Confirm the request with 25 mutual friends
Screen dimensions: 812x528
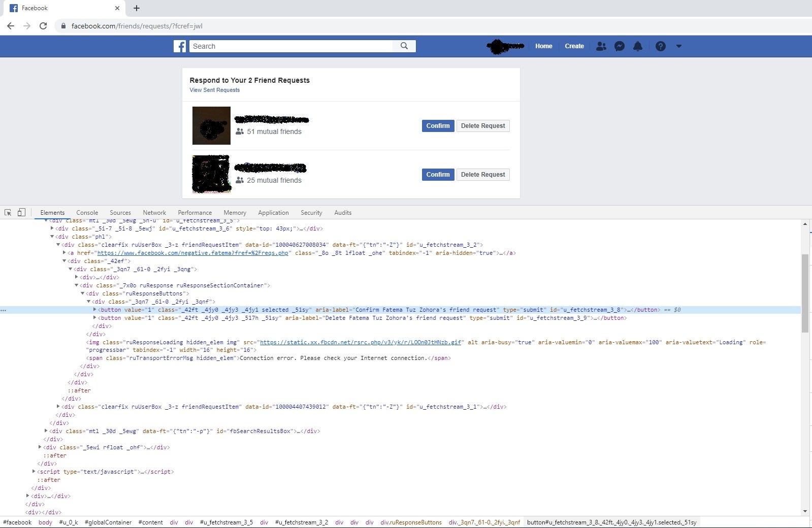coord(438,175)
